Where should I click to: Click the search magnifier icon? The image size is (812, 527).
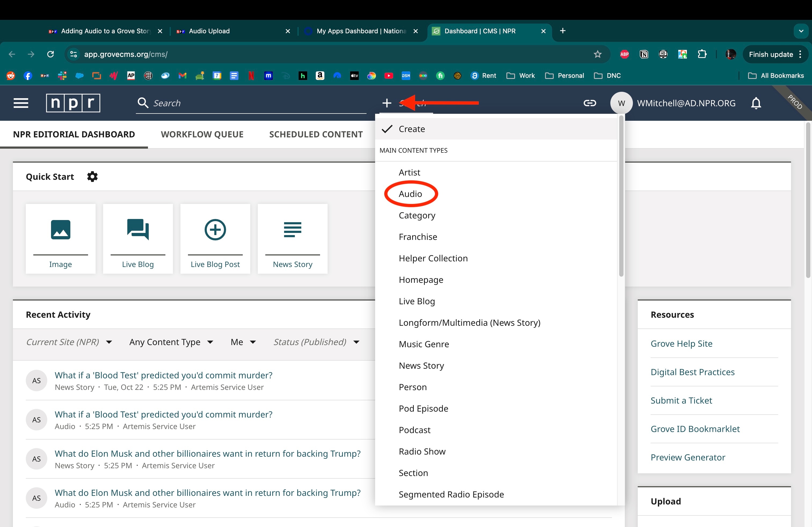[x=143, y=103]
